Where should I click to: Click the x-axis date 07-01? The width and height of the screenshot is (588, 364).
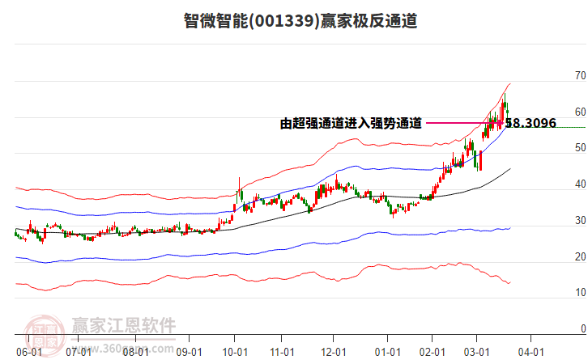click(x=79, y=353)
